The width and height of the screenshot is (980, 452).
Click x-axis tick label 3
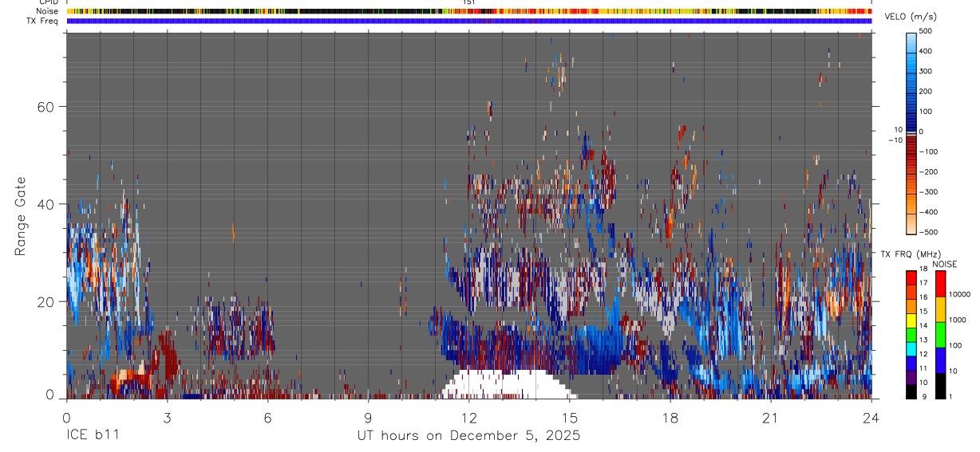pyautogui.click(x=167, y=418)
